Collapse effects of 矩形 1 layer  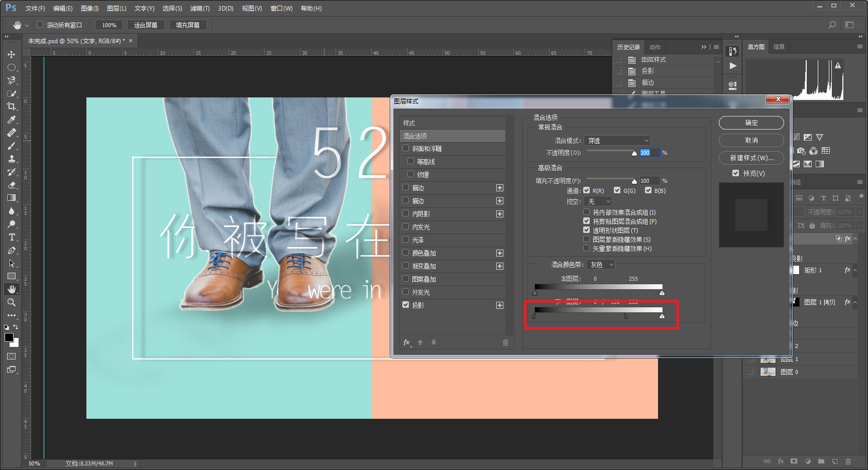(855, 270)
